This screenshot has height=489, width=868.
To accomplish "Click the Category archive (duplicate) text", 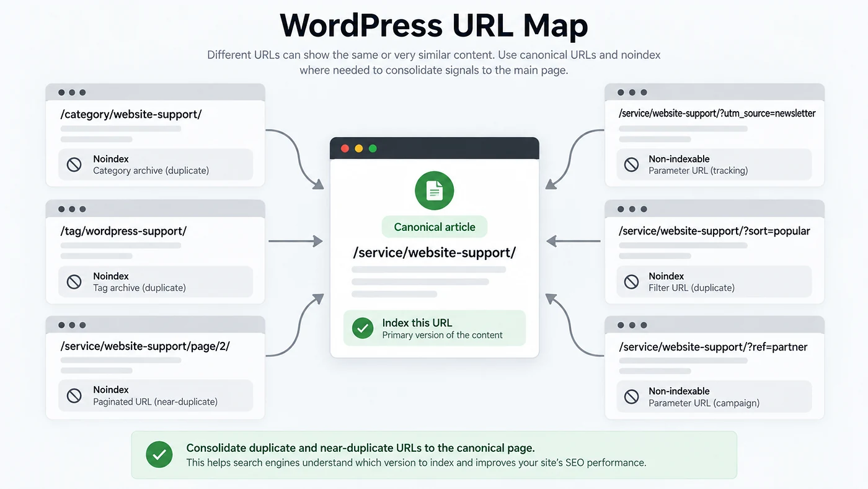I will coord(151,171).
